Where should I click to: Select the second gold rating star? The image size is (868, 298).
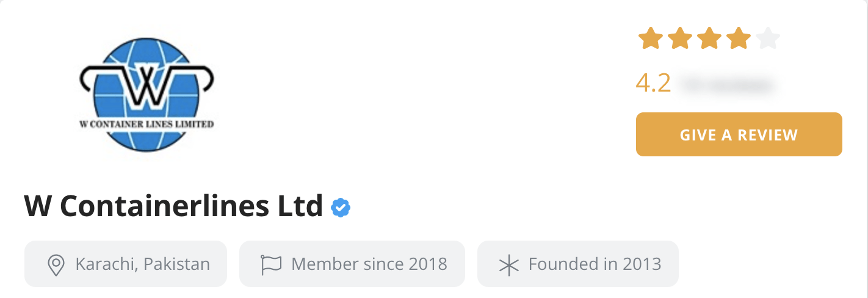point(680,38)
